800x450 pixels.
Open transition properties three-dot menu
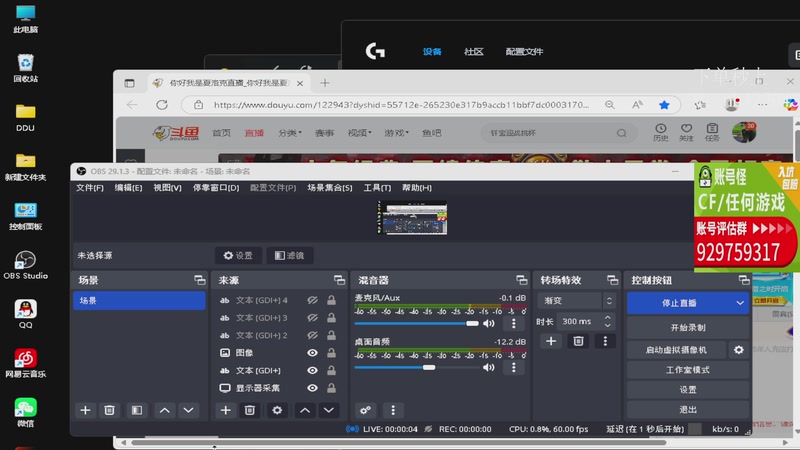[x=605, y=341]
